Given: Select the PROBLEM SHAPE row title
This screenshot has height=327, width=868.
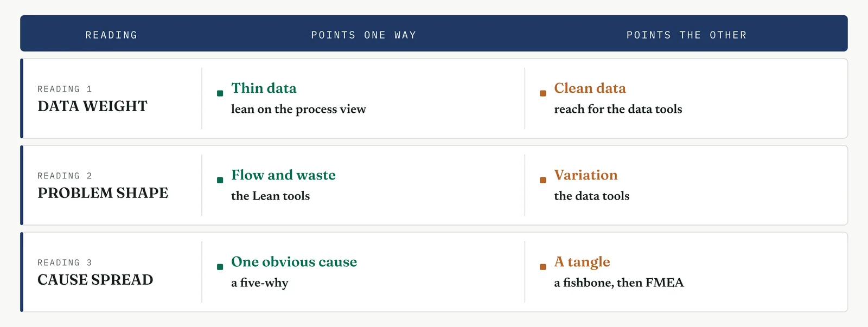Looking at the screenshot, I should (103, 193).
